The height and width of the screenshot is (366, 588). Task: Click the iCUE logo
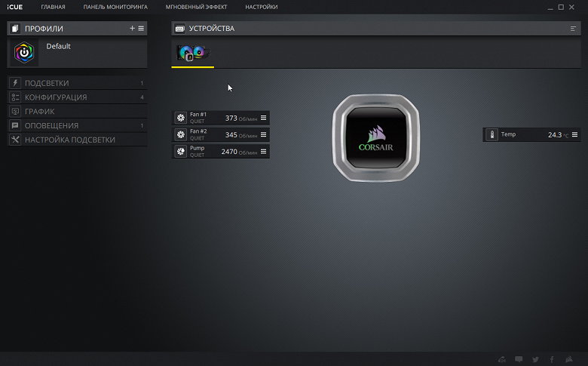[14, 7]
